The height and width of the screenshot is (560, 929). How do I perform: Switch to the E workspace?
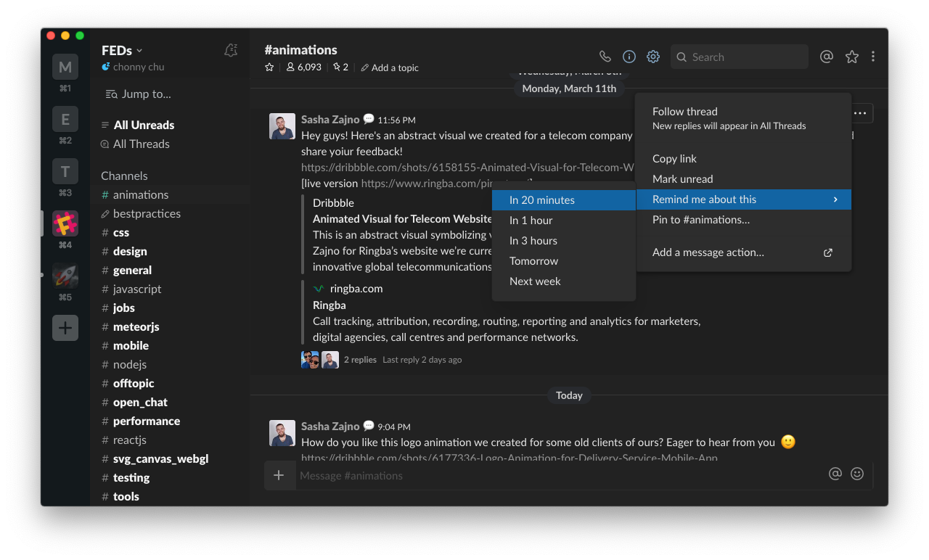[65, 119]
